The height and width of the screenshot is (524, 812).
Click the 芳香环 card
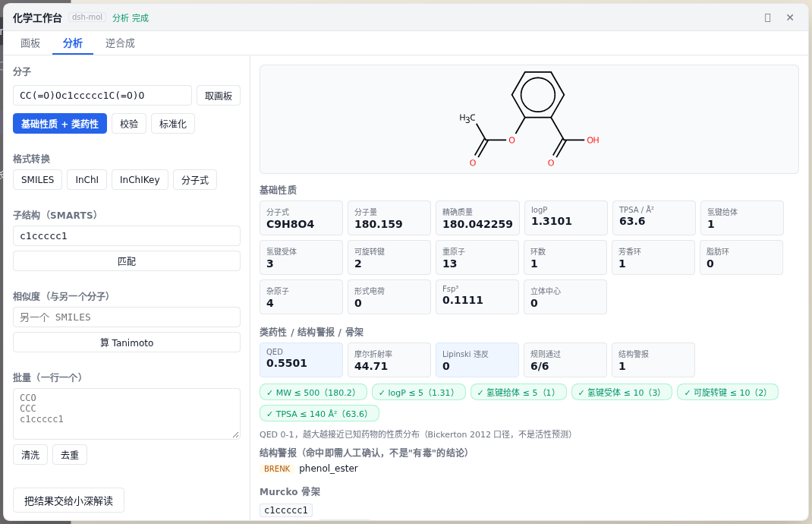tap(653, 257)
